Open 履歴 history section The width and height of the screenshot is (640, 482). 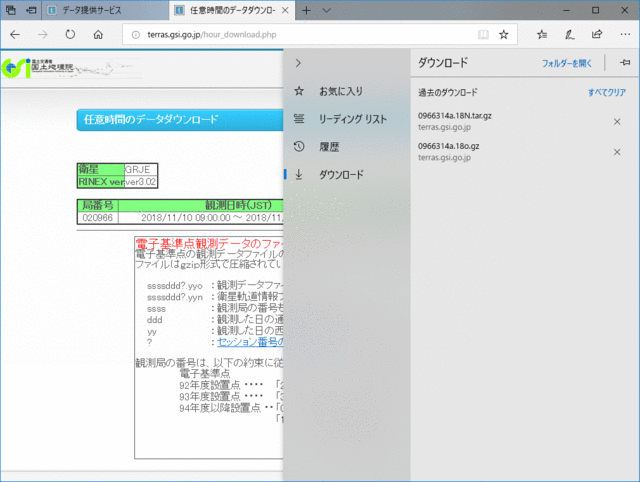(x=346, y=147)
